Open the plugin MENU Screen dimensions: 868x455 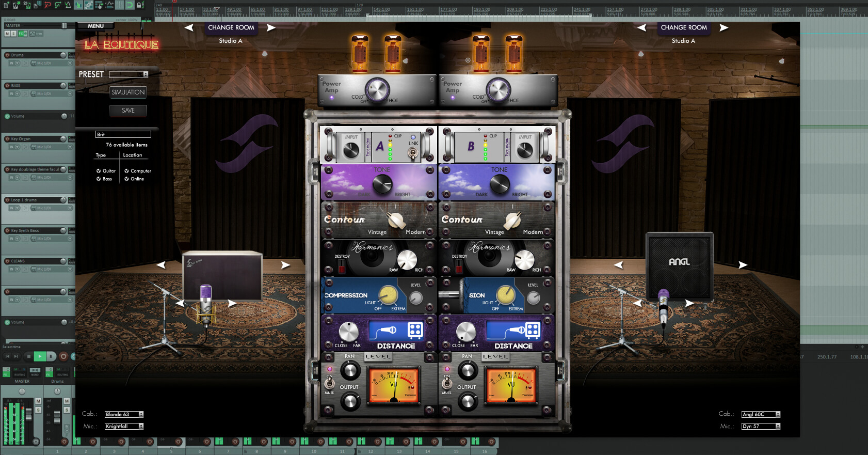(x=95, y=26)
